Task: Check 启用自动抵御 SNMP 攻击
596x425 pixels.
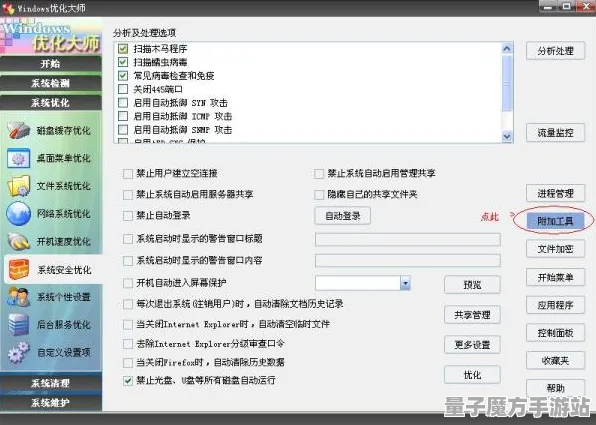Action: tap(123, 130)
